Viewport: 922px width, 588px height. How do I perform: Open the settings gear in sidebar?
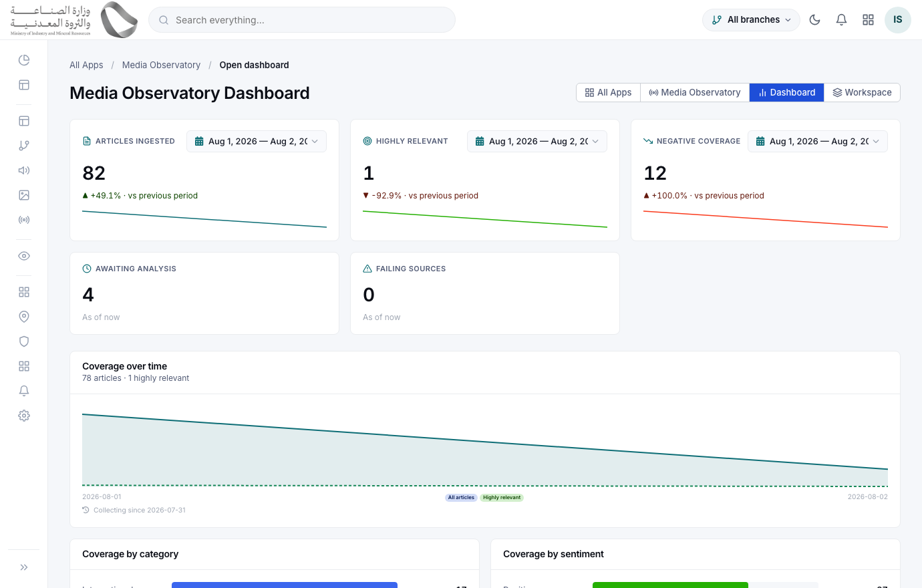(24, 416)
